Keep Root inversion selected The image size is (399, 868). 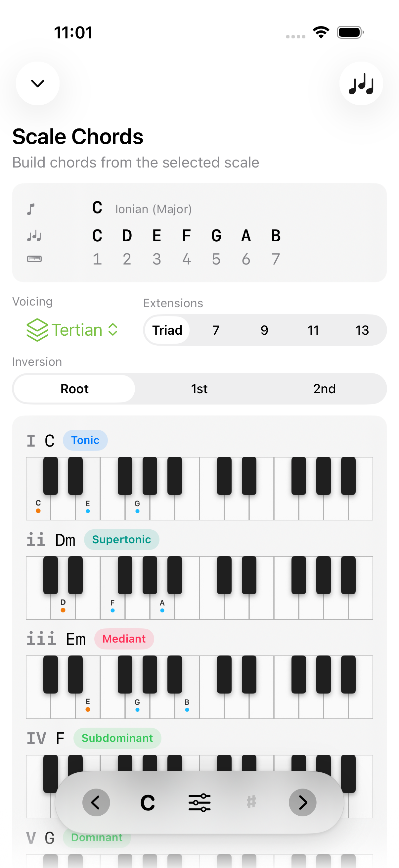[74, 389]
